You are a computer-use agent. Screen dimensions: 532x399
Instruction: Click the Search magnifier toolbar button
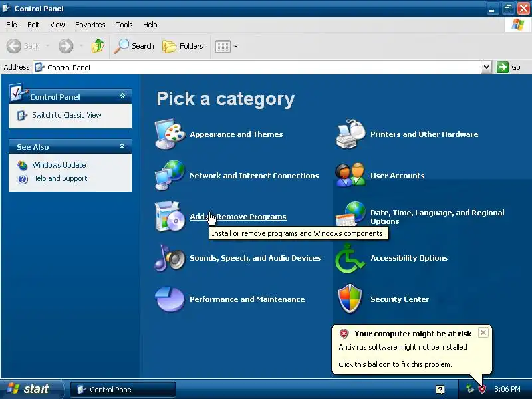point(134,46)
